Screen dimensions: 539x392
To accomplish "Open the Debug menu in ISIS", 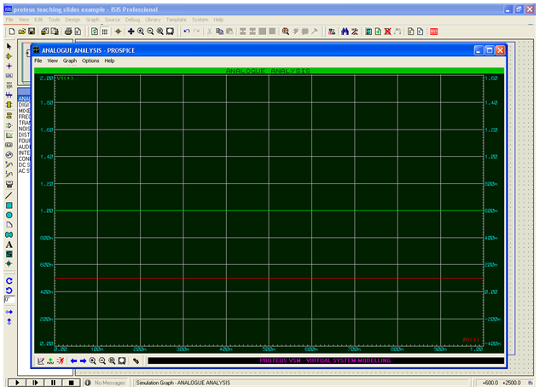I will pyautogui.click(x=133, y=19).
